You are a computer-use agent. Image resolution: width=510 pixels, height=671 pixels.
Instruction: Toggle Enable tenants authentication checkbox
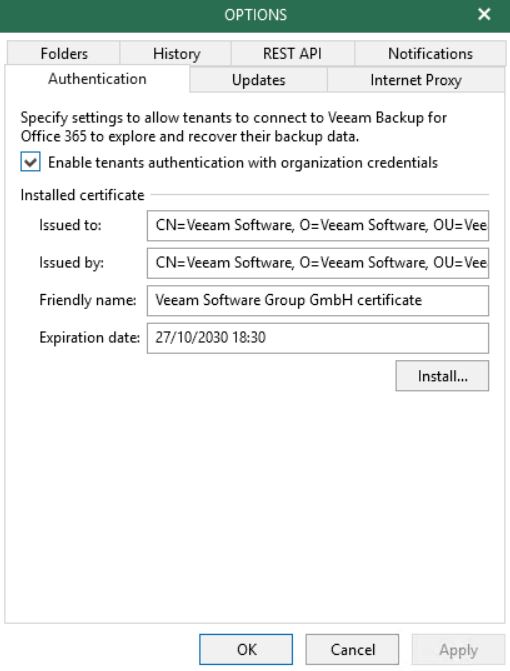click(x=30, y=162)
